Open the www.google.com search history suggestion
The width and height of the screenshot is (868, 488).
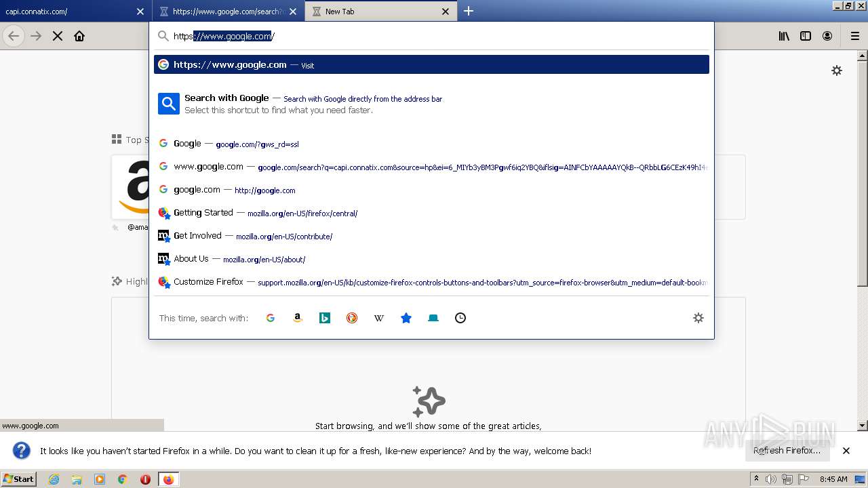click(x=431, y=167)
